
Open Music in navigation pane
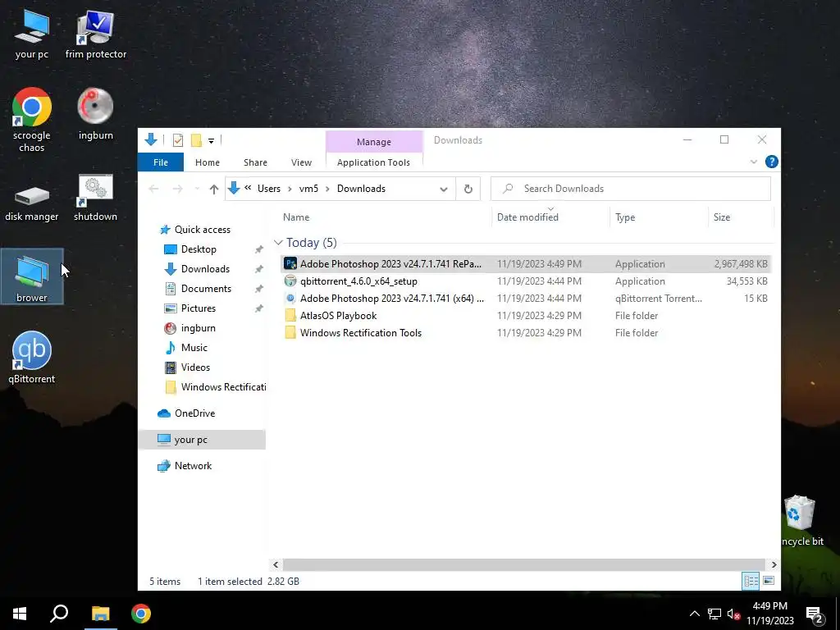click(x=186, y=348)
